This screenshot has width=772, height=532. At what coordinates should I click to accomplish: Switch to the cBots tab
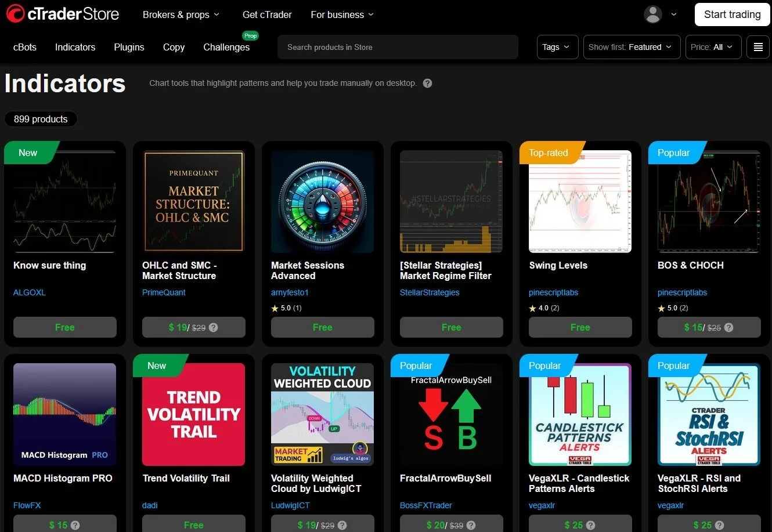(24, 47)
